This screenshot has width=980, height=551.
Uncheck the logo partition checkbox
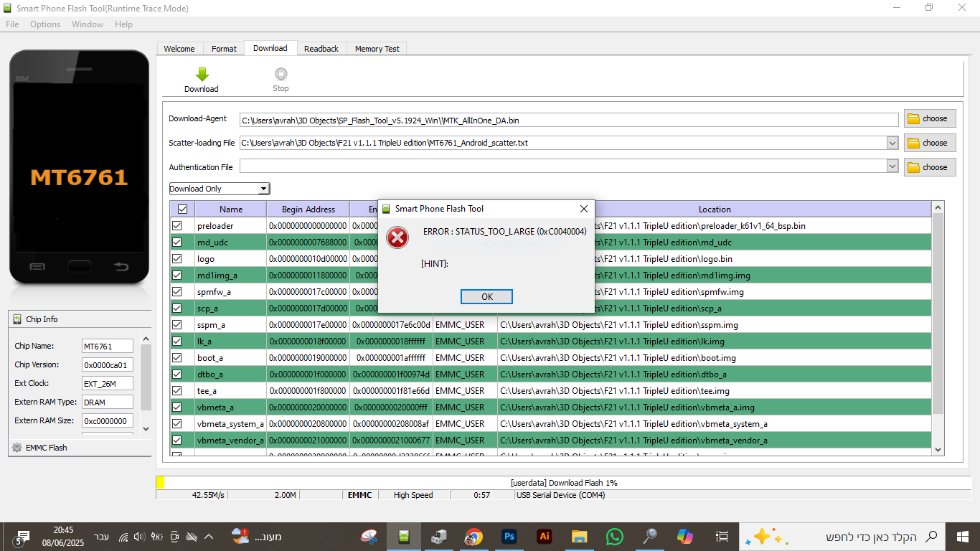click(x=177, y=259)
